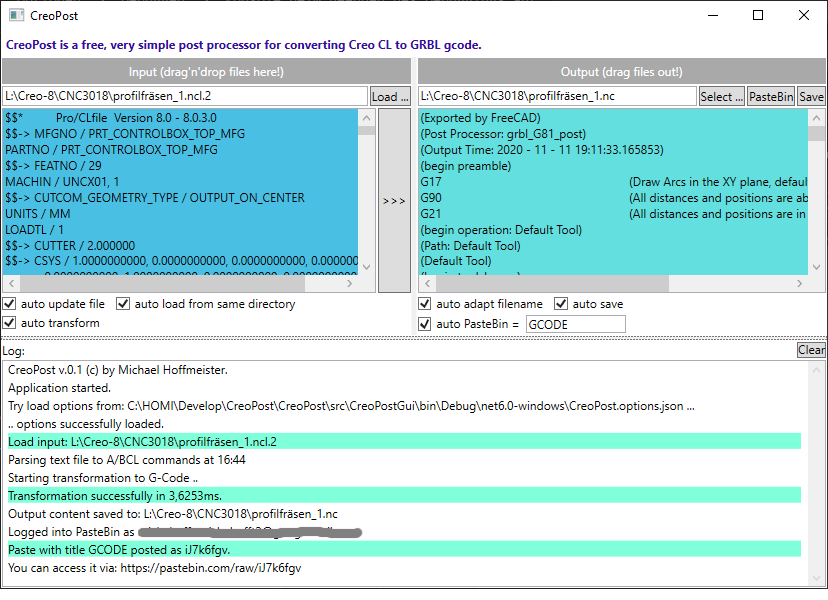The height and width of the screenshot is (600, 828).
Task: Click the input file path field
Action: [x=185, y=96]
